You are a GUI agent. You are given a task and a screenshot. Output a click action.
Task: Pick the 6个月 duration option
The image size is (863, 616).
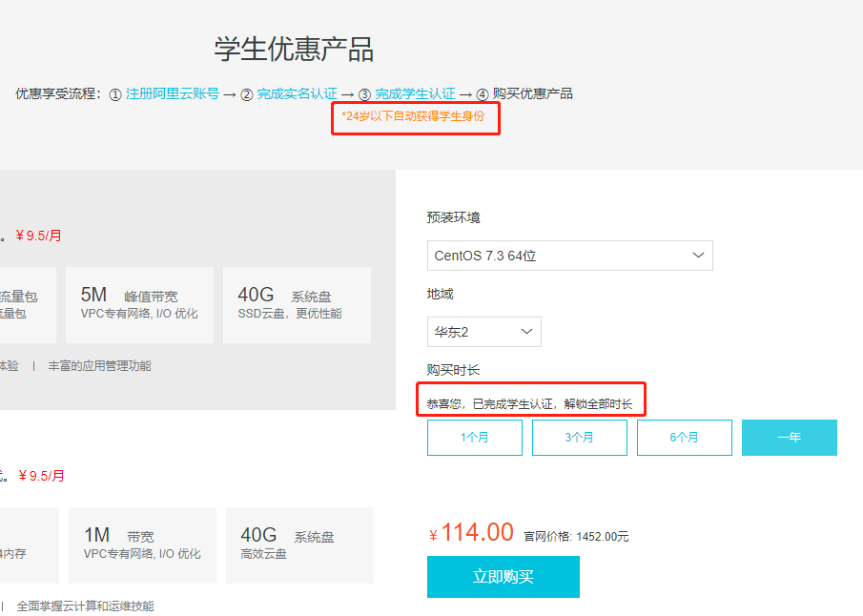coord(684,438)
